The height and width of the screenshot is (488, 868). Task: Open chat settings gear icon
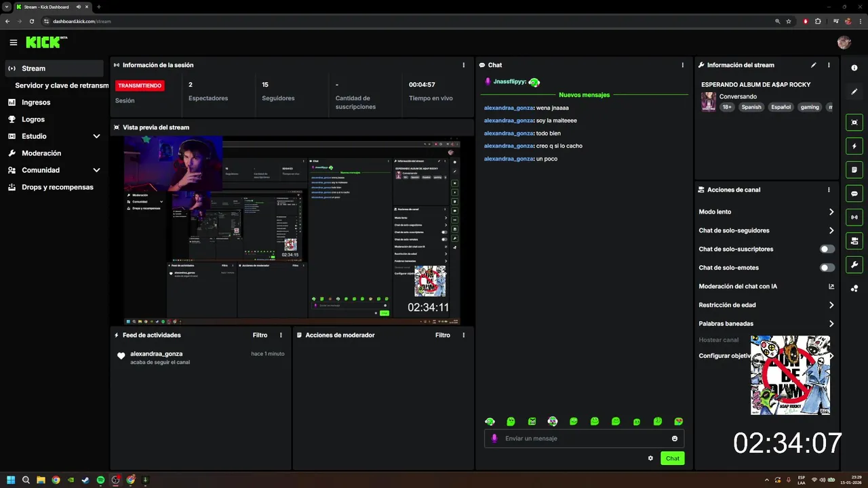click(x=650, y=458)
